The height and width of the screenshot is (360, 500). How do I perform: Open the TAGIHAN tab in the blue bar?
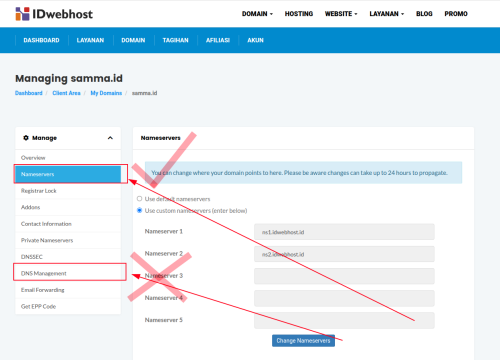pyautogui.click(x=175, y=40)
